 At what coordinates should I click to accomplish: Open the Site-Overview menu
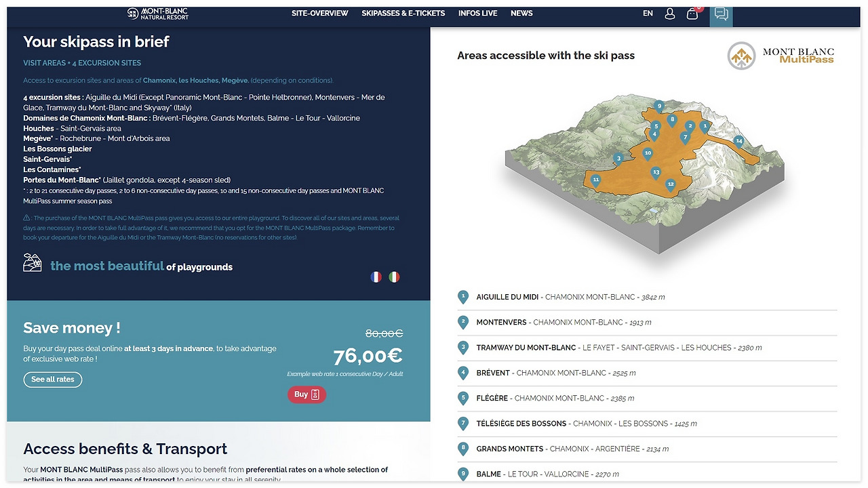(x=320, y=14)
